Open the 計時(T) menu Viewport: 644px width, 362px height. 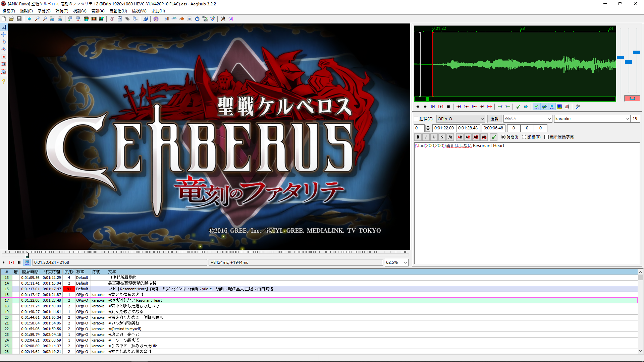(62, 11)
